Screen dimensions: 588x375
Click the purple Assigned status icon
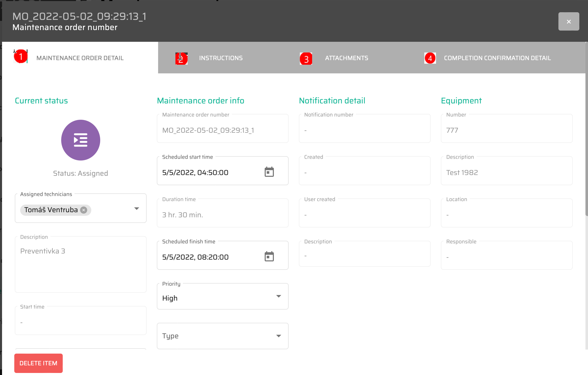81,140
